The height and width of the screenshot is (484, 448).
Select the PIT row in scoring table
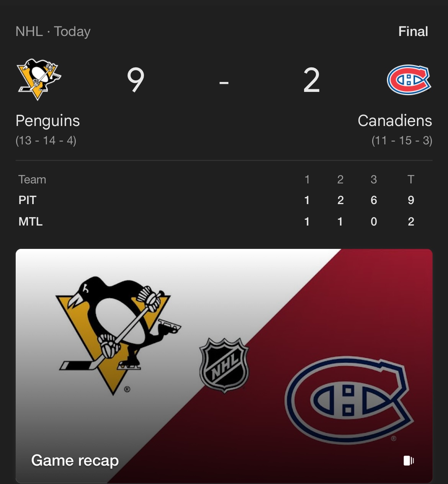click(224, 200)
